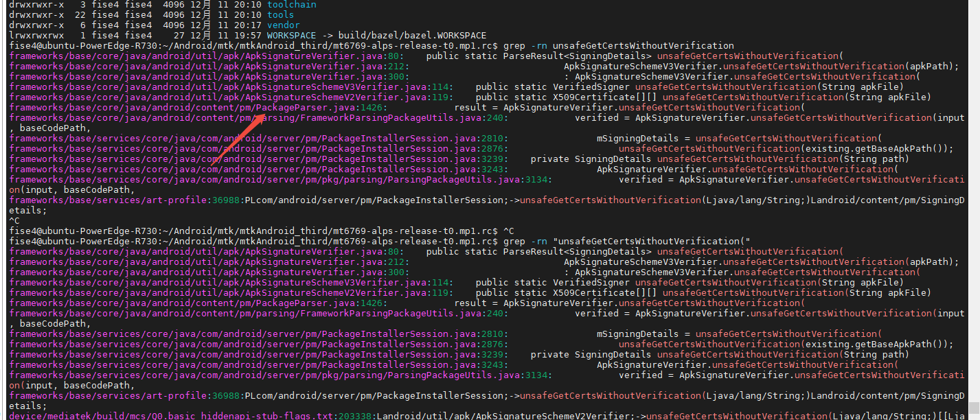The width and height of the screenshot is (980, 420).
Task: Select the '19:57' timestamp of WORKSPACE row
Action: tap(248, 35)
